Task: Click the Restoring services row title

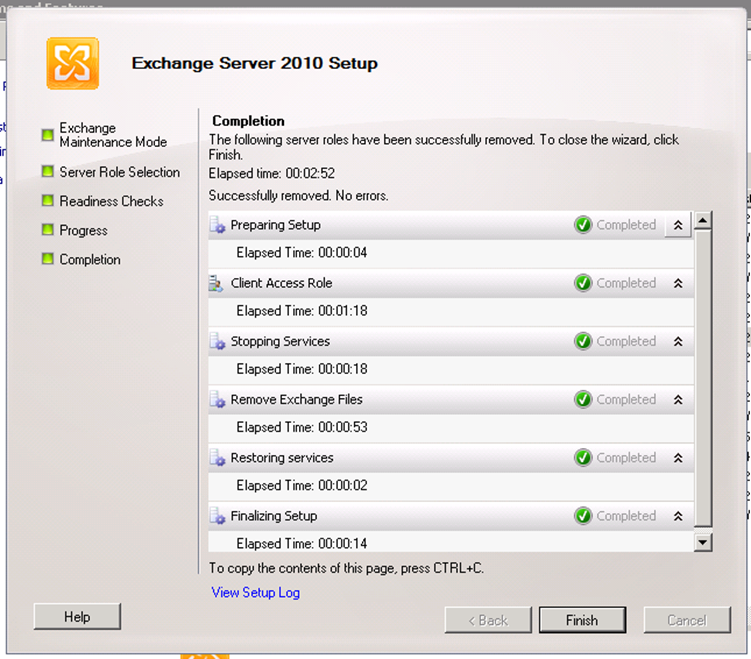Action: click(x=282, y=458)
